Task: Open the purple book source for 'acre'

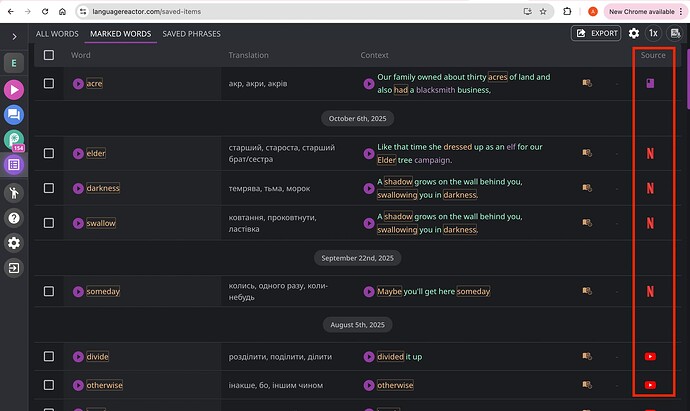Action: [x=650, y=84]
